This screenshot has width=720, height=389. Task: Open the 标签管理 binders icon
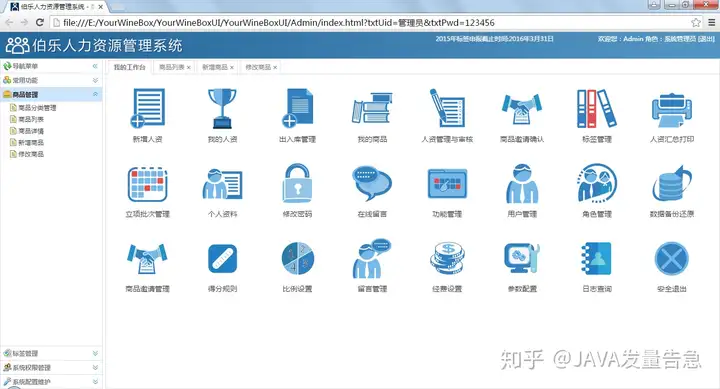[x=597, y=108]
